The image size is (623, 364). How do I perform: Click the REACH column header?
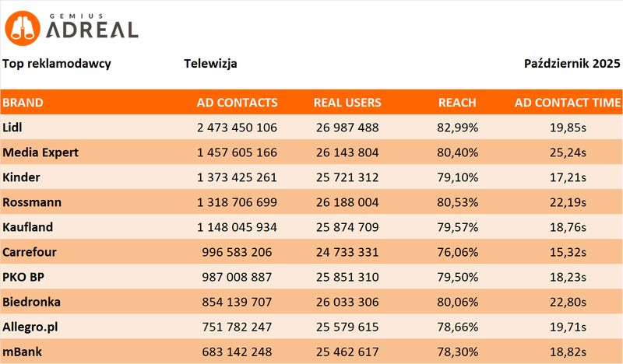coord(457,102)
